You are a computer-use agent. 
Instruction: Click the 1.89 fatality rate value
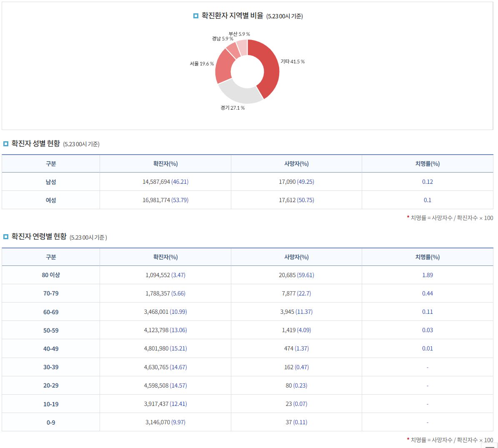coord(428,275)
